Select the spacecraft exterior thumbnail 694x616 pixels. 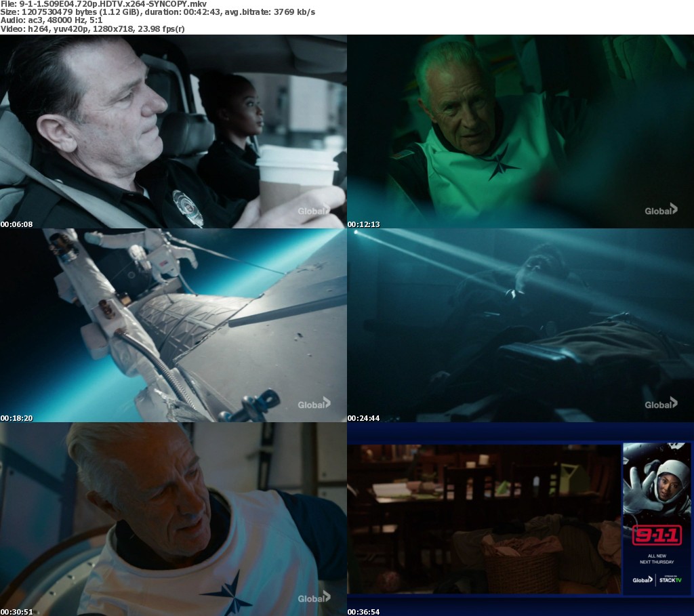point(173,325)
